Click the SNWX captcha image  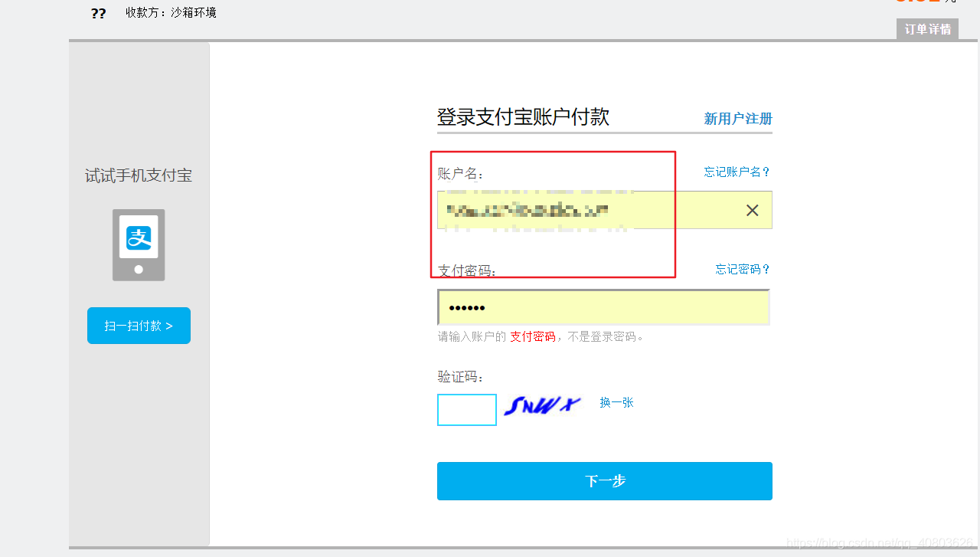[542, 406]
